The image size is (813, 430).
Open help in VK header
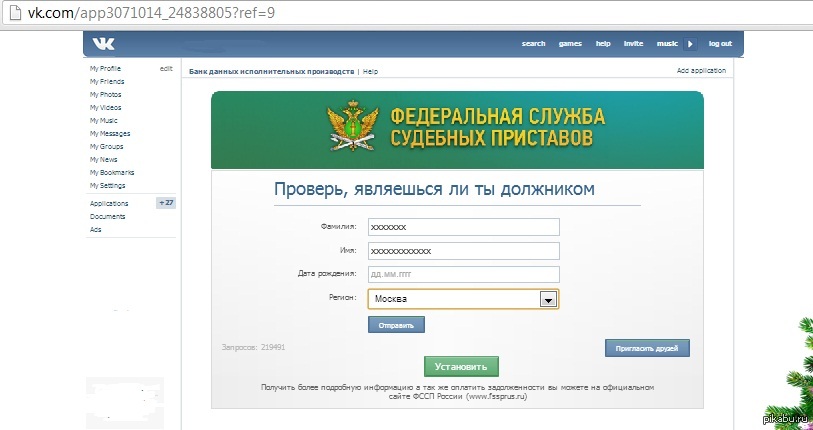603,44
